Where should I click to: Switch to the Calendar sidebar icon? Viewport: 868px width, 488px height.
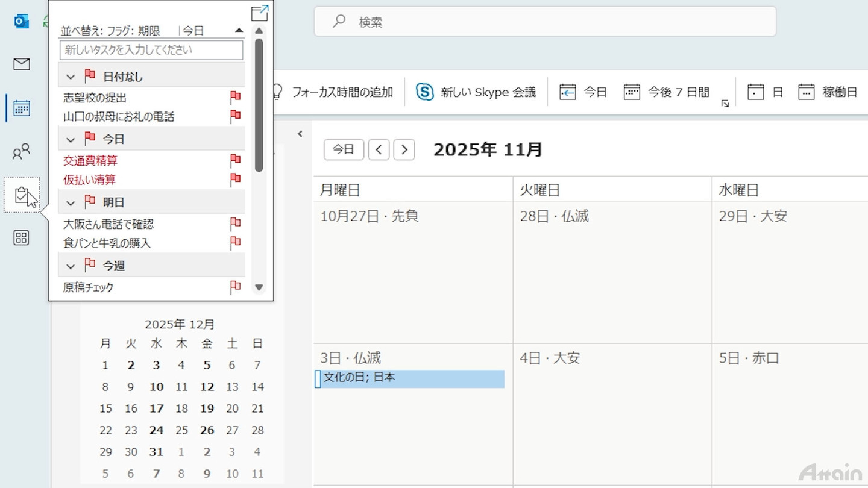(x=22, y=108)
